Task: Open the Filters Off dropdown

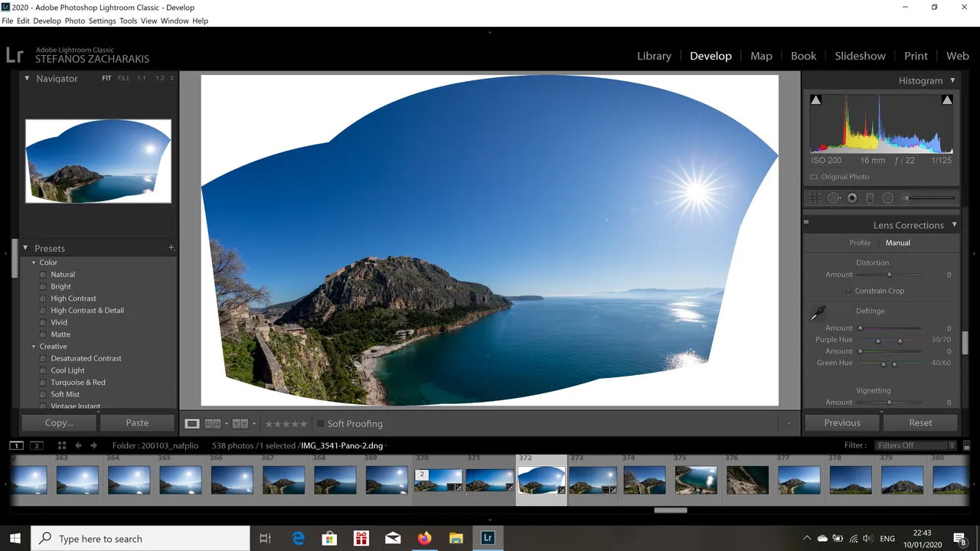Action: (917, 445)
